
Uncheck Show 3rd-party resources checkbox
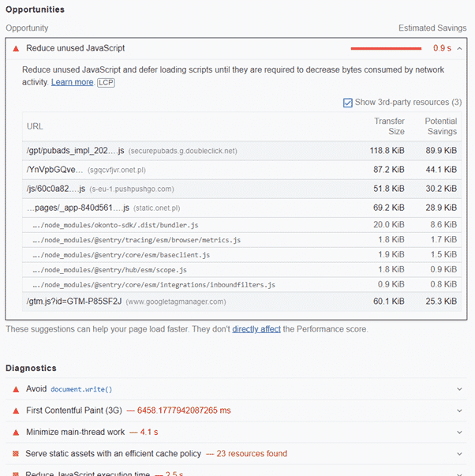click(348, 103)
